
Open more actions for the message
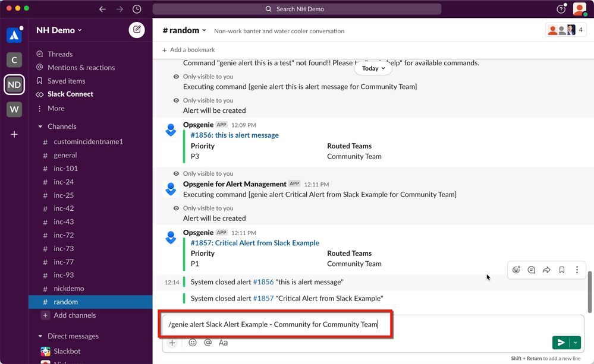[x=577, y=270]
